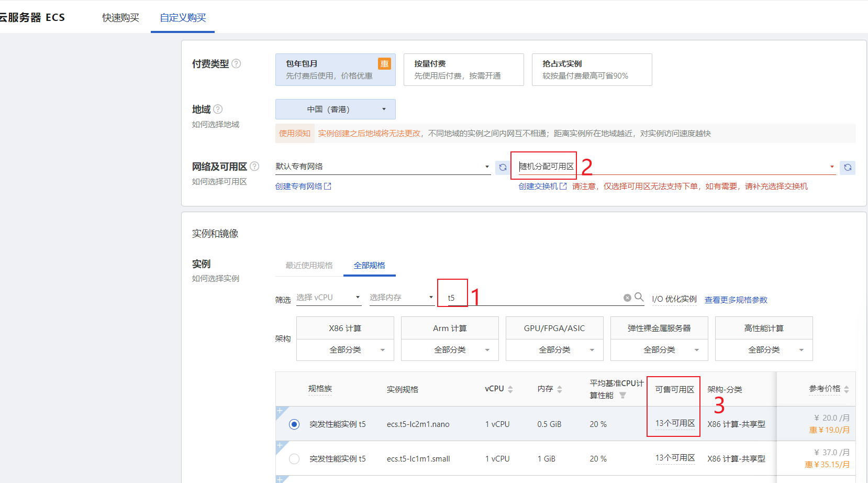Open the 创建专有网络 link
Viewport: 868px width, 483px height.
(303, 186)
